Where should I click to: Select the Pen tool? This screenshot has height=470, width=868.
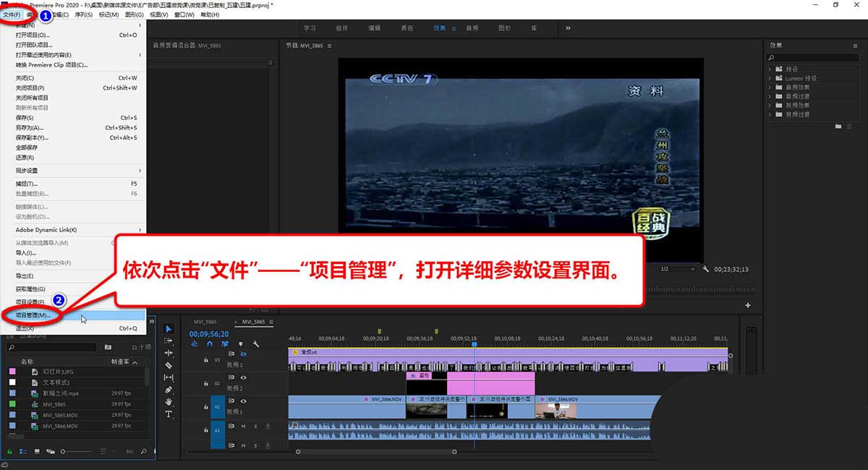pos(169,390)
